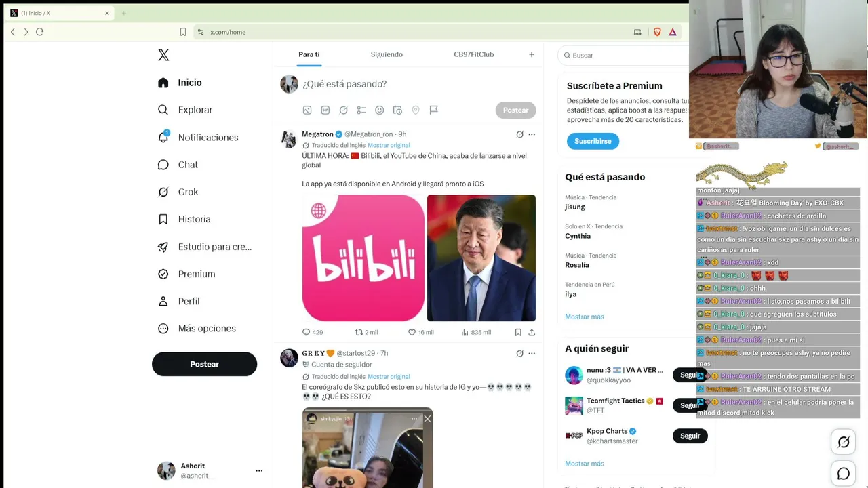
Task: View analytics showing 835 mil views
Action: coord(476,332)
